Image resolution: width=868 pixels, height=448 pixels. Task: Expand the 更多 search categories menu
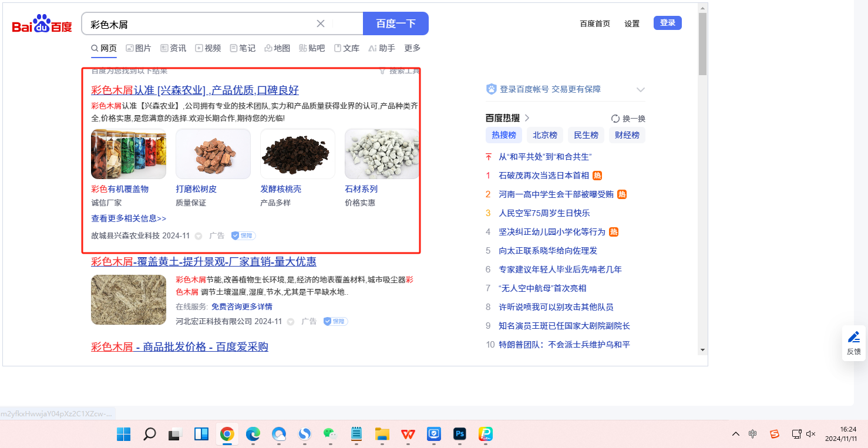[x=412, y=48]
